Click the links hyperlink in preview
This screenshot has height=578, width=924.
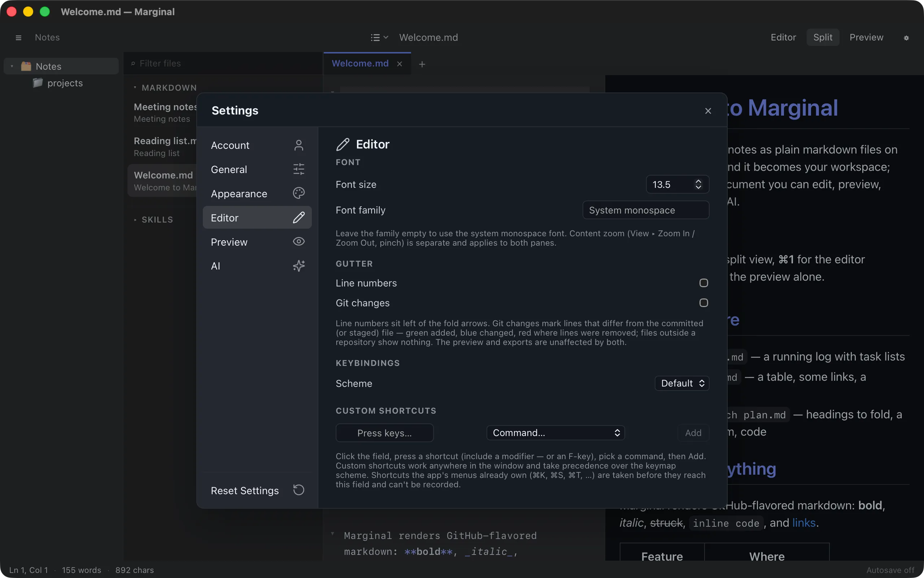[x=804, y=523]
